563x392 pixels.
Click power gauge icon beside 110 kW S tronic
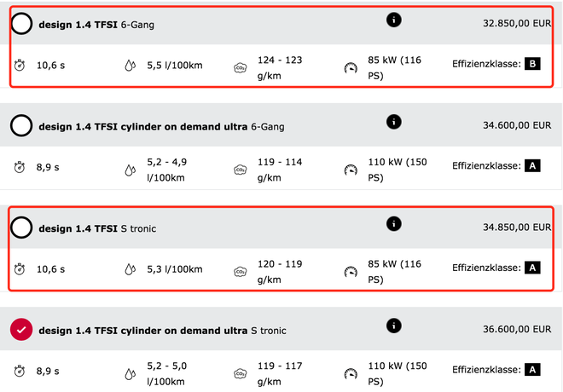(351, 372)
